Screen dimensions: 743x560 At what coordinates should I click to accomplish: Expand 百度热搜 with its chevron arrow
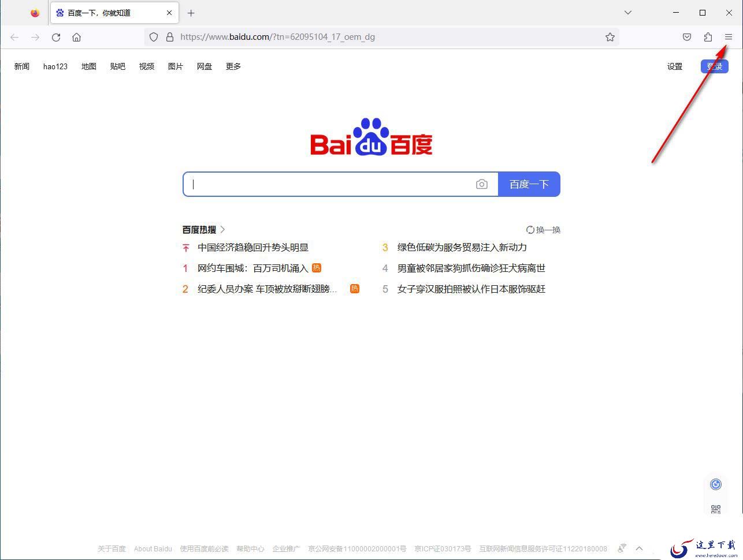223,230
